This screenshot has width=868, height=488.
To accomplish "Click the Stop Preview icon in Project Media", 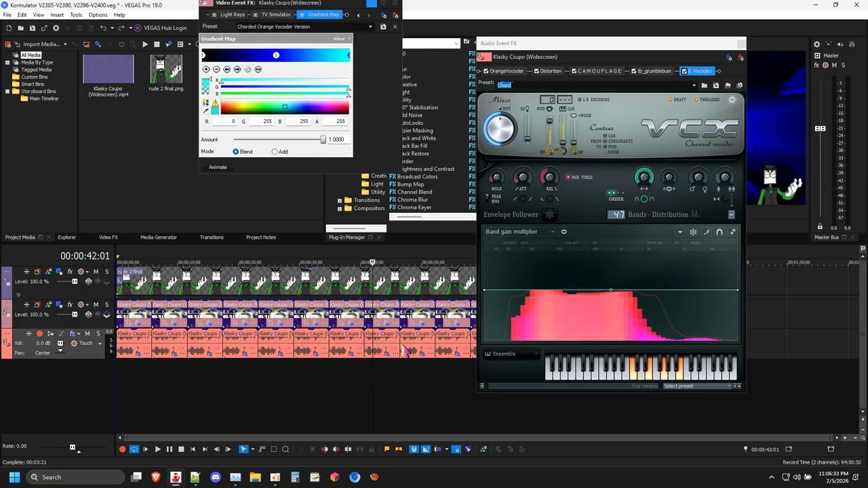I will point(157,45).
